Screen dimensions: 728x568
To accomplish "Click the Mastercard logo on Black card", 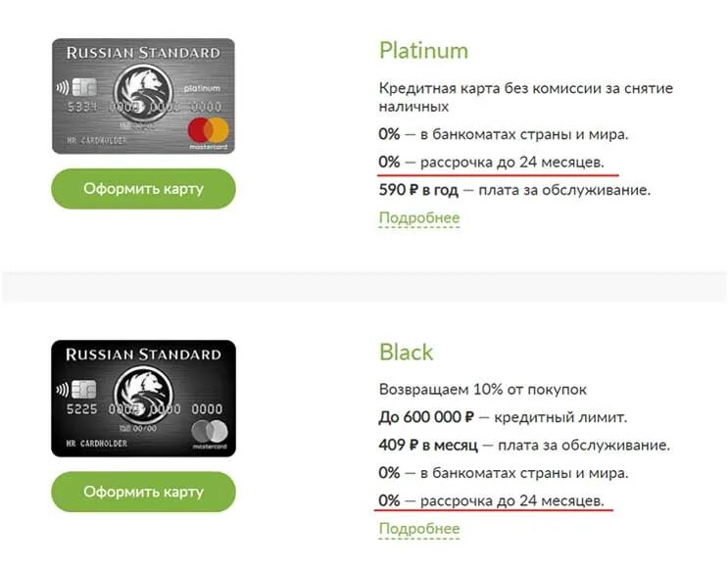I will click(210, 435).
